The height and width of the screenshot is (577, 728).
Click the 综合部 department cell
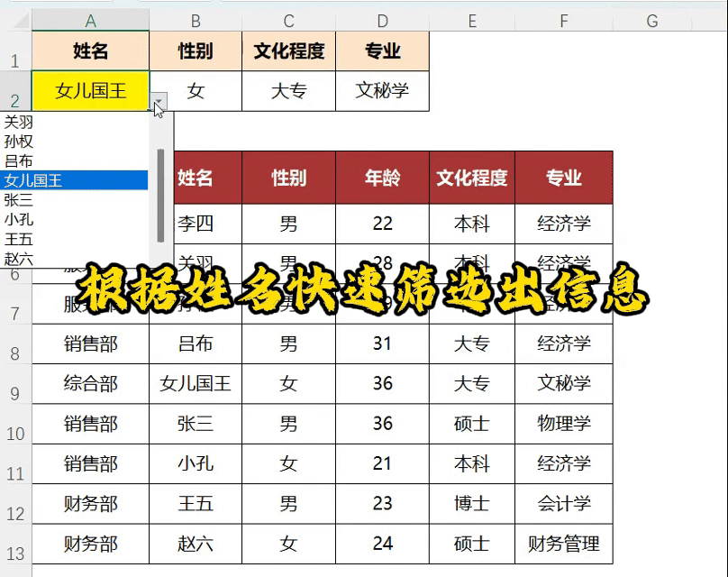pos(90,384)
